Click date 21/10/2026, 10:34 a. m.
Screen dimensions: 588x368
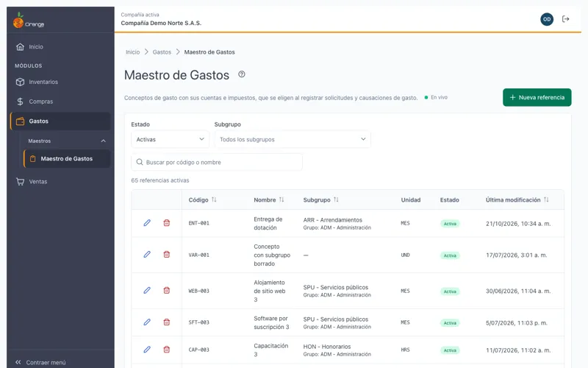click(518, 224)
